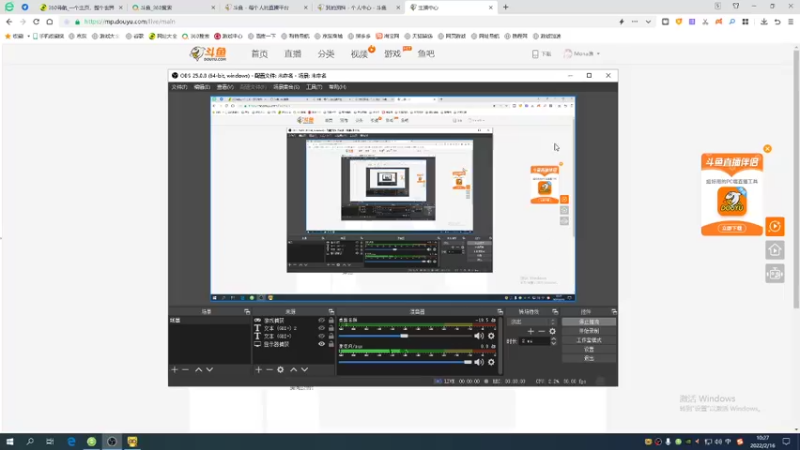
Task: Click the stop streaming button in Controls
Action: (589, 322)
